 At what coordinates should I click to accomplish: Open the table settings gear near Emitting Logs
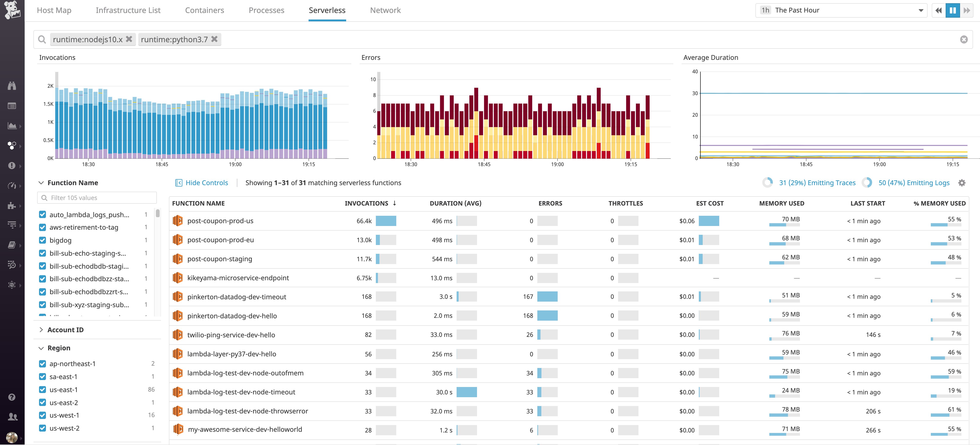[962, 183]
